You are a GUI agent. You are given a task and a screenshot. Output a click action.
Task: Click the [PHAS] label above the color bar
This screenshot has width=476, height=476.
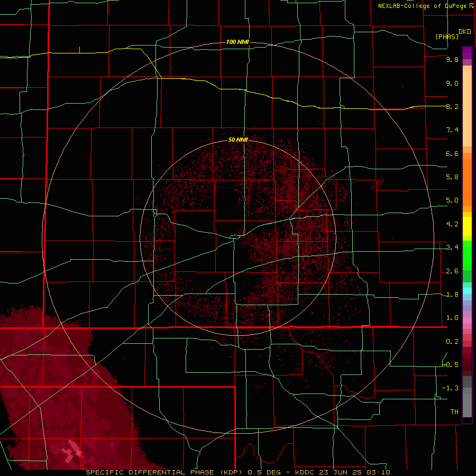tap(447, 36)
